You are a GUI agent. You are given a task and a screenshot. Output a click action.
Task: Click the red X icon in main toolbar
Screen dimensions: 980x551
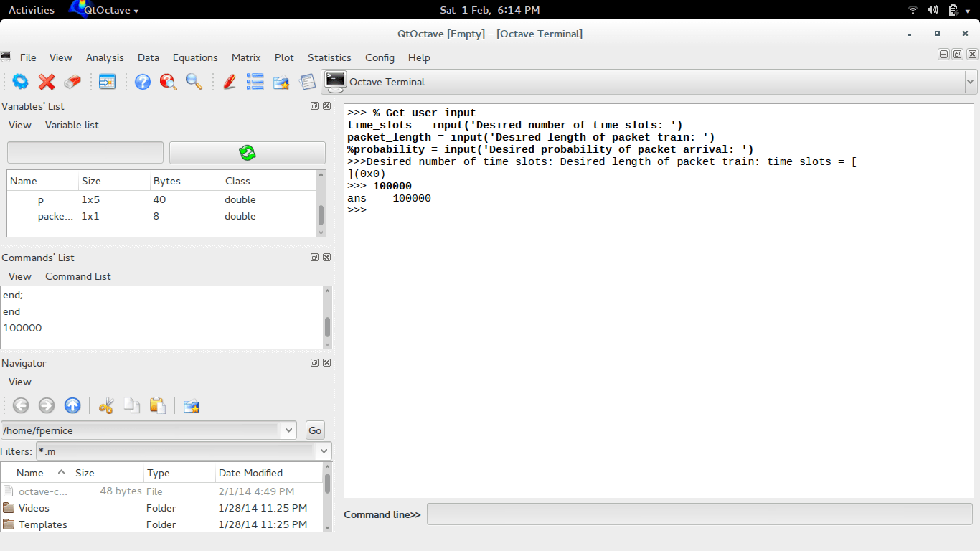point(47,82)
